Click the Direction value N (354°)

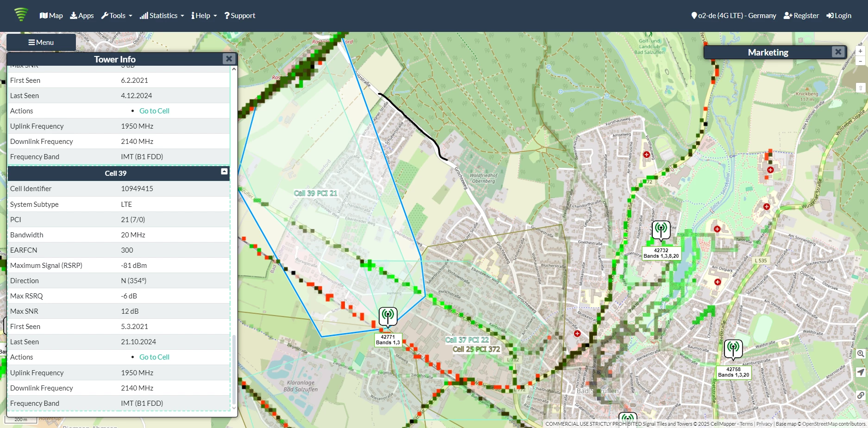click(134, 281)
